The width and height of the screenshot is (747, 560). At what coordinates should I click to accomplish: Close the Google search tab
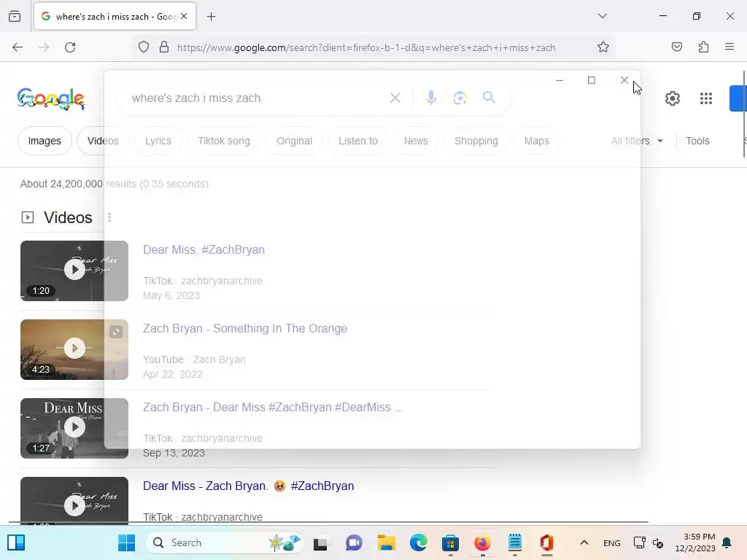pyautogui.click(x=184, y=16)
